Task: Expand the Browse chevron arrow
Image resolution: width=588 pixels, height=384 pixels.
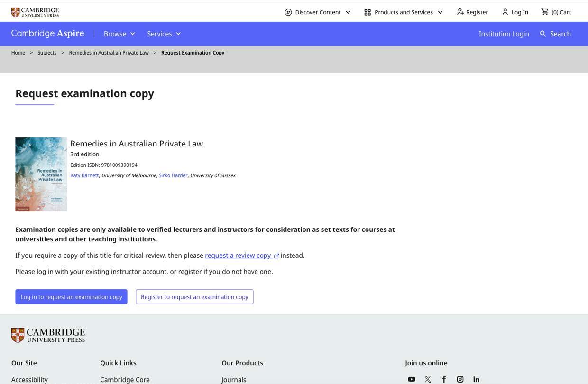Action: pos(133,34)
